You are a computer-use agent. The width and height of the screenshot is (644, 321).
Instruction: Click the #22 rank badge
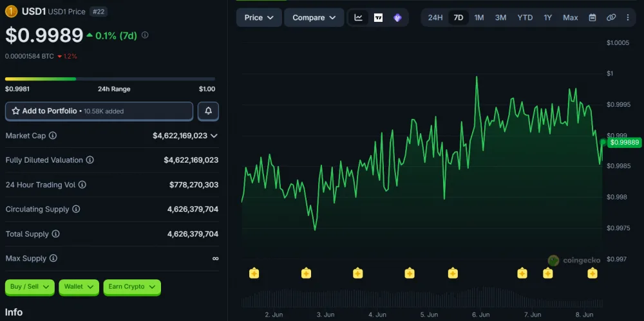click(x=99, y=12)
